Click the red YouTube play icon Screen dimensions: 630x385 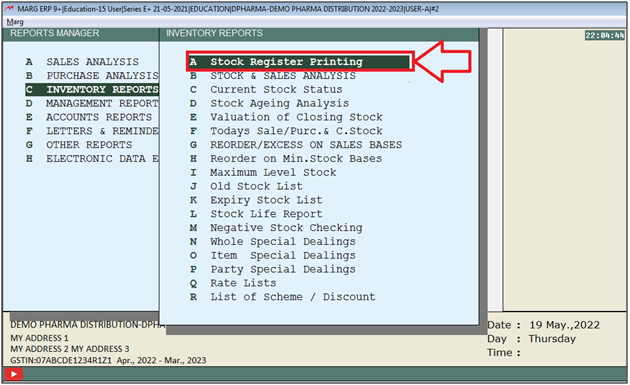coord(14,374)
